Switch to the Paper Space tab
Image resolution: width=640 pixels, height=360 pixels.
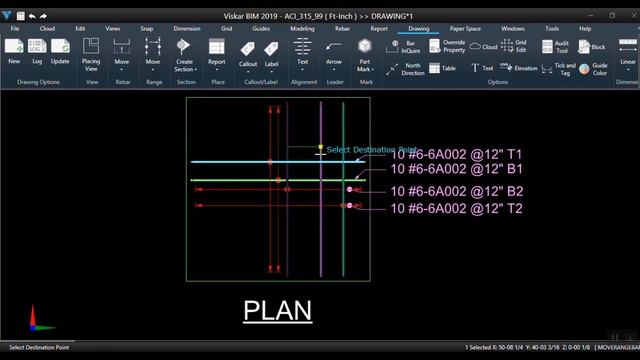coord(465,29)
